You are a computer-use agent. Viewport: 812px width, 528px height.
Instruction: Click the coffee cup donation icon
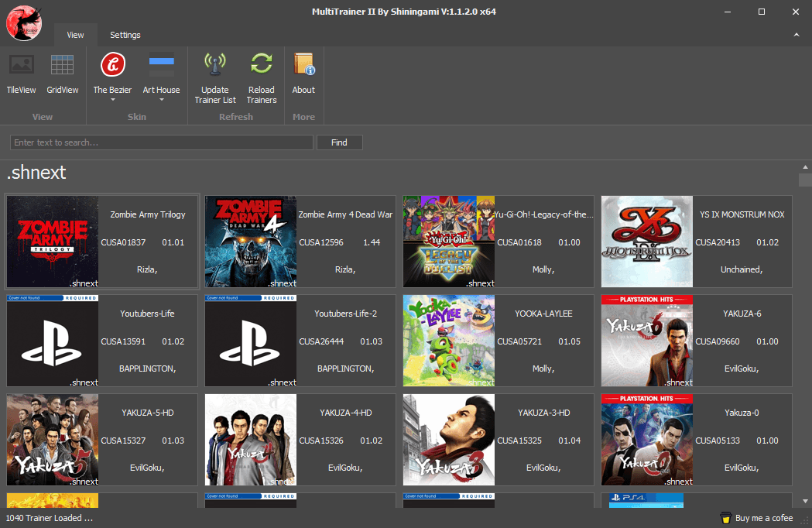726,518
